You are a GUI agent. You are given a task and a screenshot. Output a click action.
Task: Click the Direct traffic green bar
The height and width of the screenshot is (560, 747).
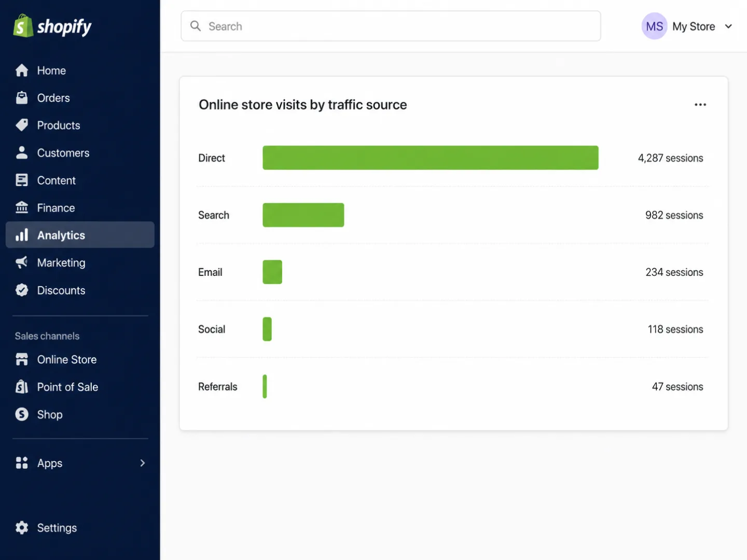(x=431, y=158)
